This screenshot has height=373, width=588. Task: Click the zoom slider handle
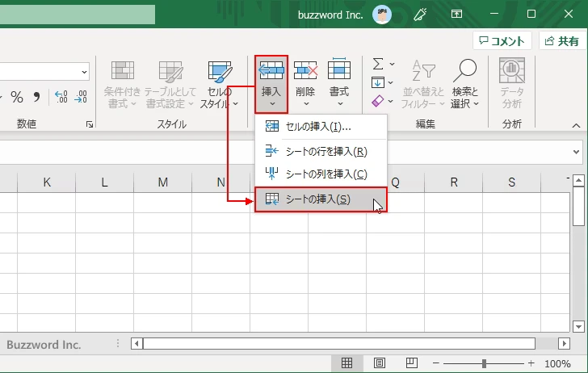tap(484, 363)
